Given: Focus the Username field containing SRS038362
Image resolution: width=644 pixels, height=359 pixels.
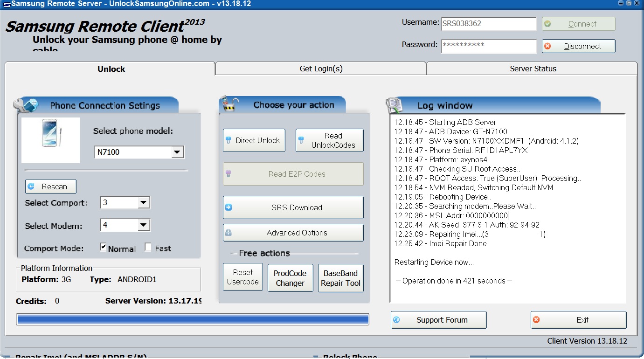Looking at the screenshot, I should tap(489, 24).
